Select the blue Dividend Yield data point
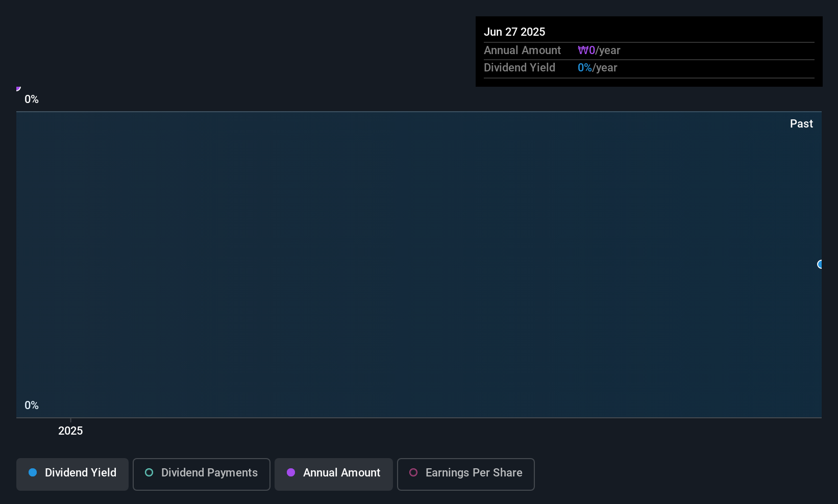The image size is (838, 504). (x=820, y=264)
